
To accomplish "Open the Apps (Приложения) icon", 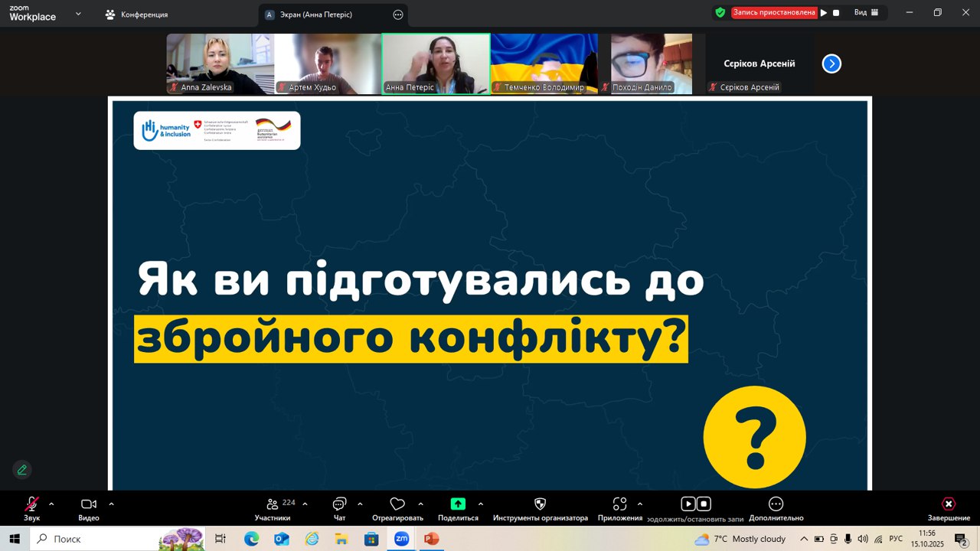I will (x=619, y=504).
